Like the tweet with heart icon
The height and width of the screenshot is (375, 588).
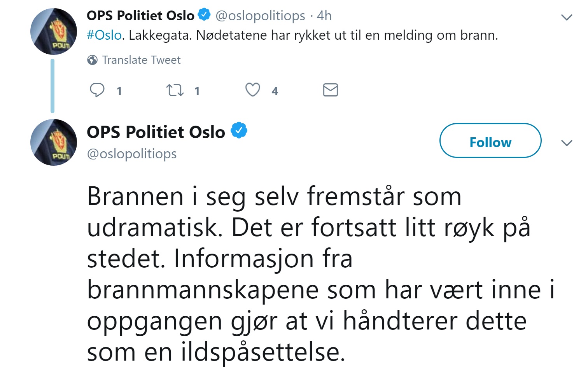[253, 90]
